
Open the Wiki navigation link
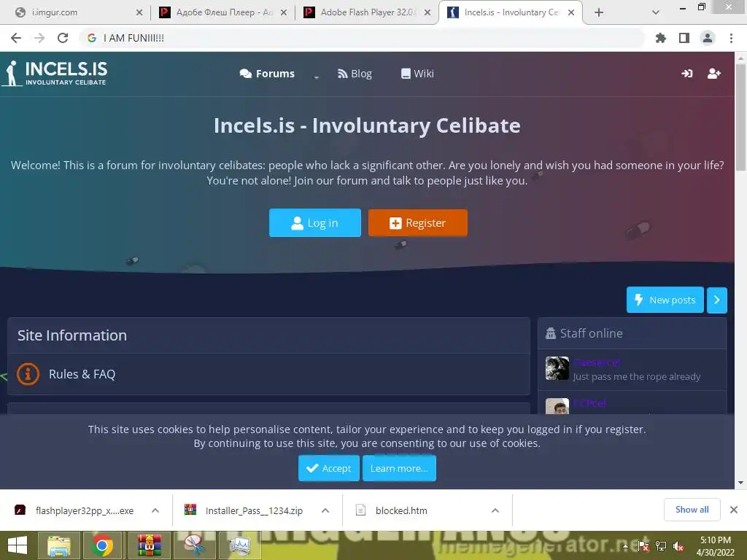(417, 74)
